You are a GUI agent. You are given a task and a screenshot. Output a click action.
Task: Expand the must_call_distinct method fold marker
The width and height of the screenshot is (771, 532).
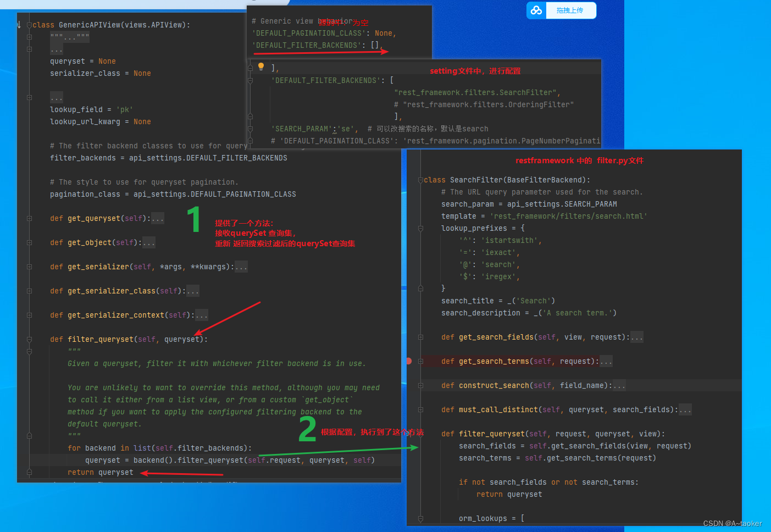coord(420,409)
